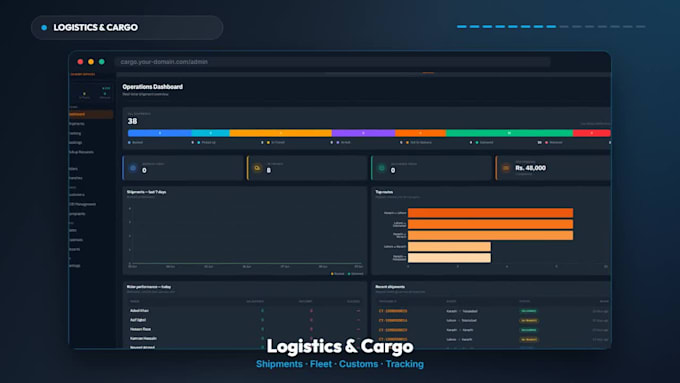680x383 pixels.
Task: Click the purple status bar segment
Action: tap(363, 133)
